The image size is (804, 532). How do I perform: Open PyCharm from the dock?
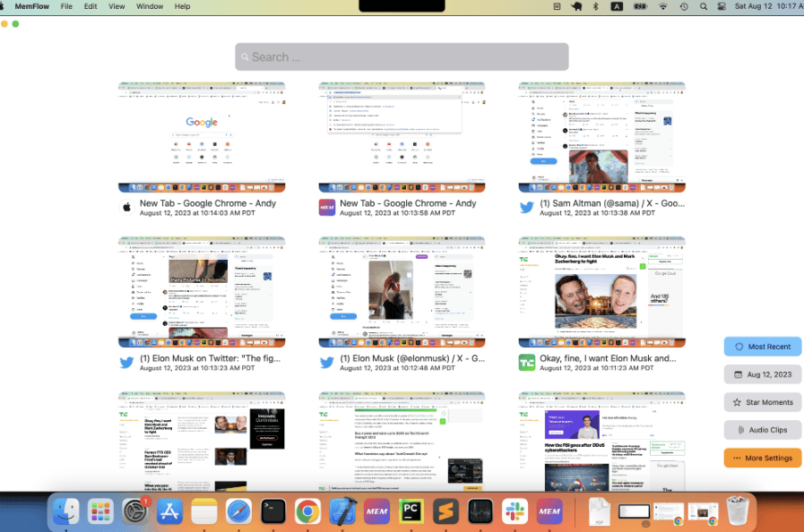[x=411, y=511]
